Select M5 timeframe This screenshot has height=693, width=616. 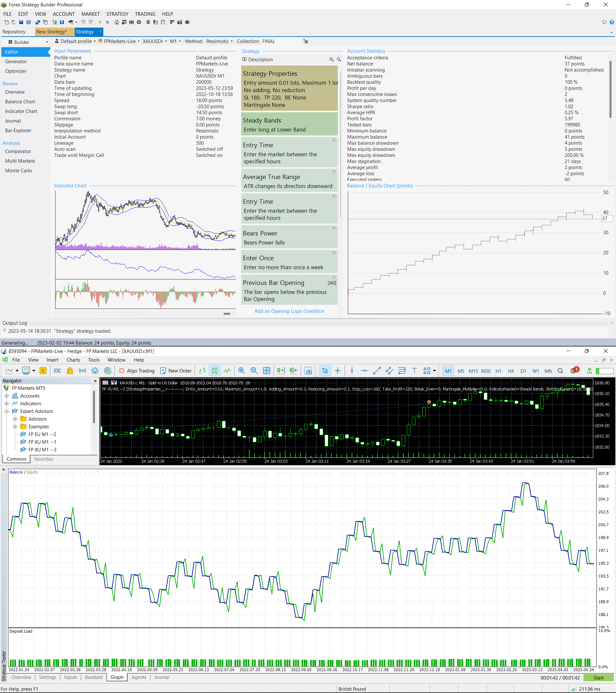tap(461, 371)
